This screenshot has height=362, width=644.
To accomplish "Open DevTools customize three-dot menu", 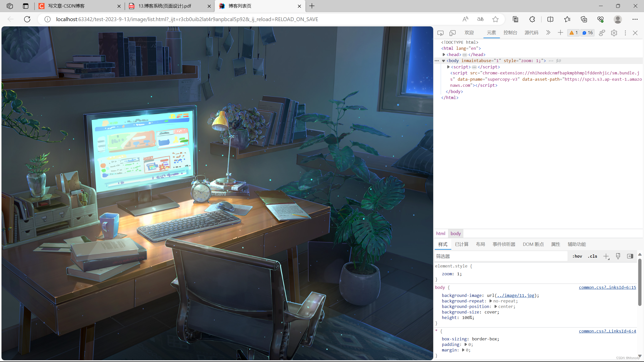I will click(625, 33).
